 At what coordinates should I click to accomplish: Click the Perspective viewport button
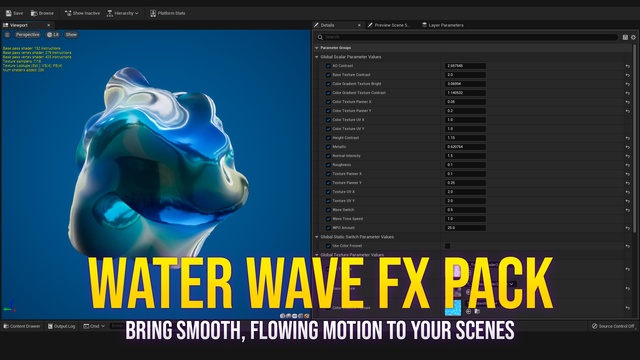27,35
